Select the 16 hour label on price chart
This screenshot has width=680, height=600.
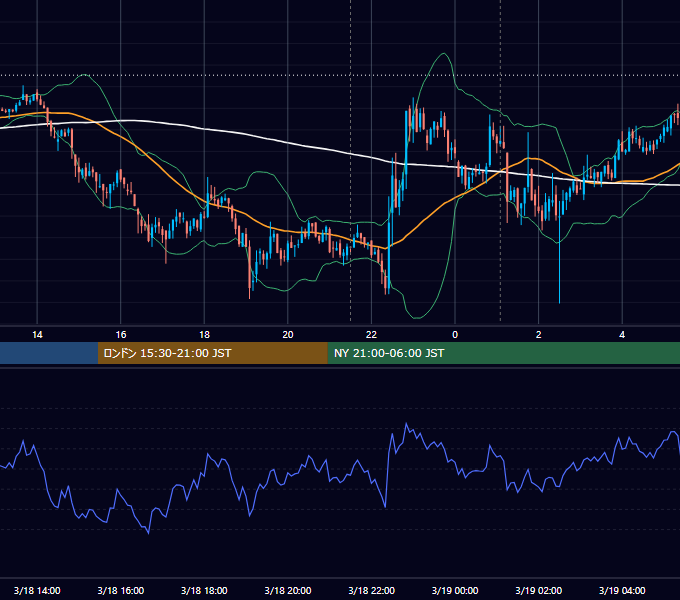(x=121, y=335)
